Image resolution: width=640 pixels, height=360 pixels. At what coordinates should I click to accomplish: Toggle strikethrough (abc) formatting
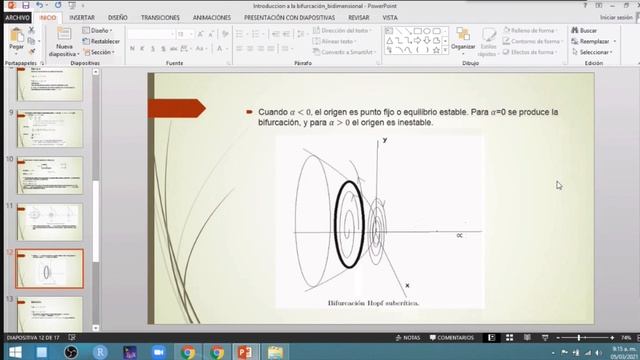173,49
